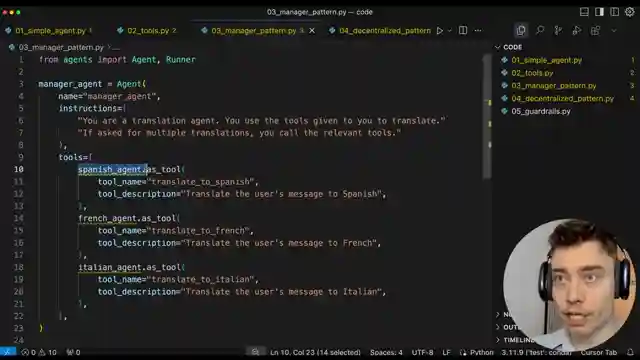Select the 3.11.9 conda interpreter

coord(536,352)
